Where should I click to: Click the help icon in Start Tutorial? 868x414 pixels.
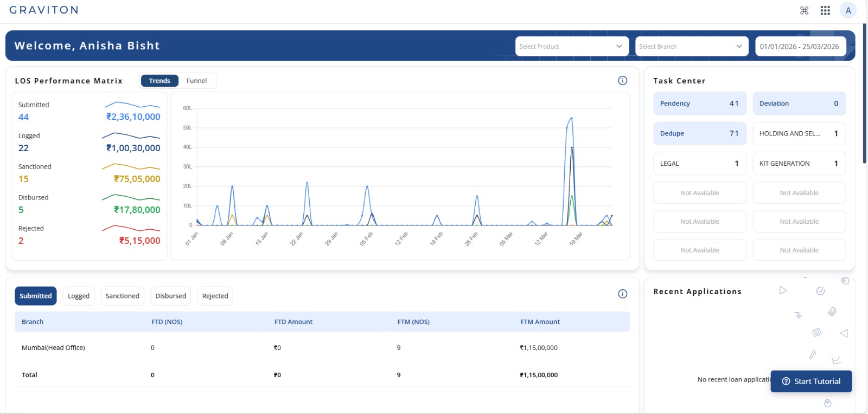coord(786,381)
